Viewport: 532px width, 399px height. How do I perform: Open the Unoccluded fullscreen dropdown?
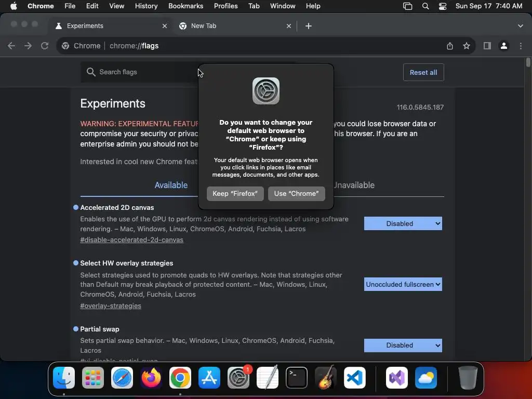click(403, 284)
